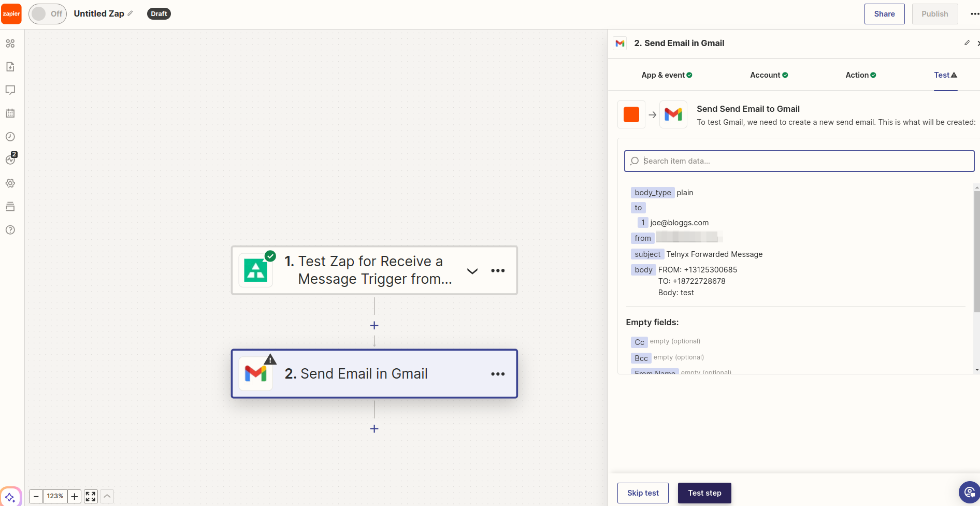The height and width of the screenshot is (506, 980).
Task: Open step 1 three-dot menu
Action: [x=498, y=271]
